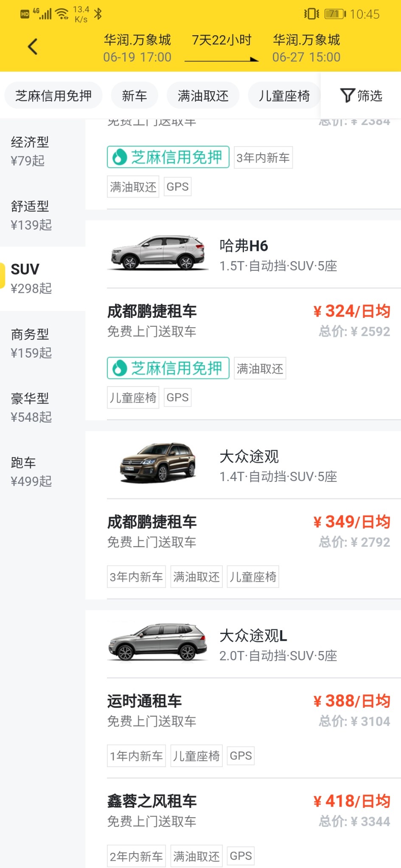The height and width of the screenshot is (868, 401).
Task: Tap 芝麻信用免押 badge under 哈弗H6
Action: point(168,368)
